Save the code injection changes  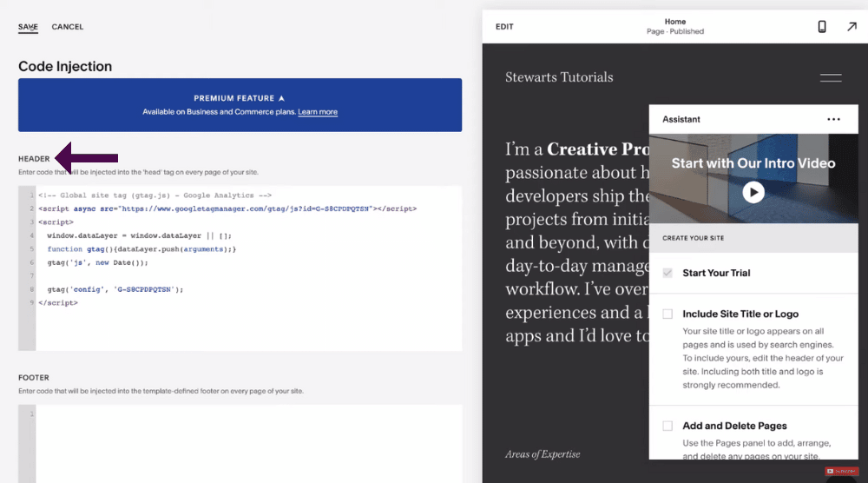(x=28, y=27)
